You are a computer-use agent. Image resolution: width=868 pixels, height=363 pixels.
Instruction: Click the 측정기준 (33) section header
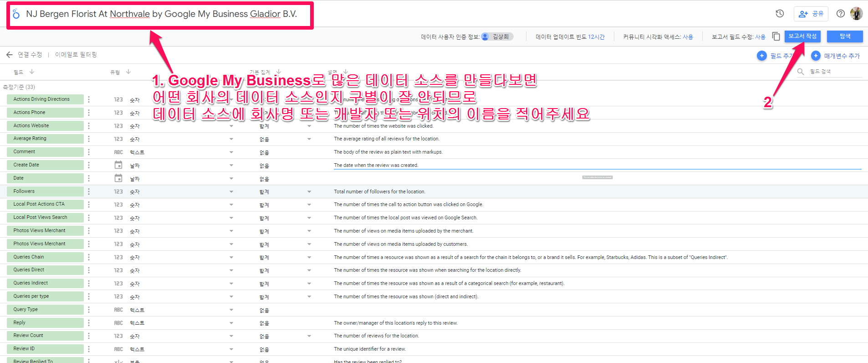[19, 87]
